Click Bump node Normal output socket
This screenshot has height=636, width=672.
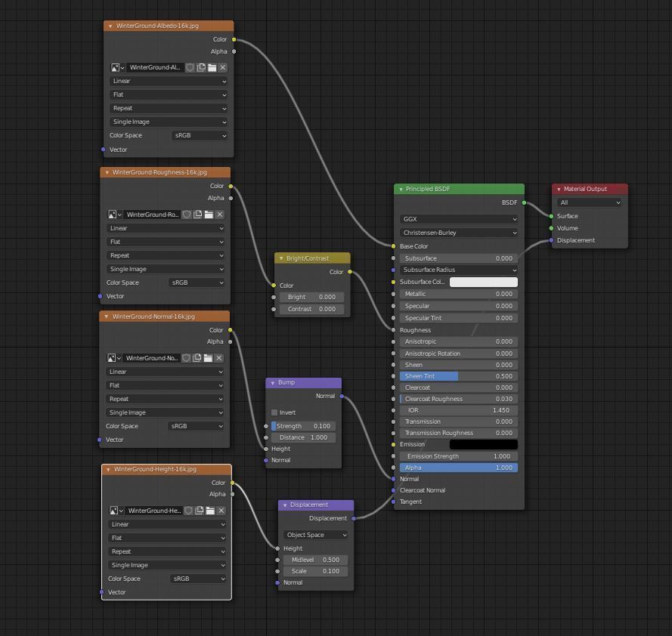[x=342, y=396]
